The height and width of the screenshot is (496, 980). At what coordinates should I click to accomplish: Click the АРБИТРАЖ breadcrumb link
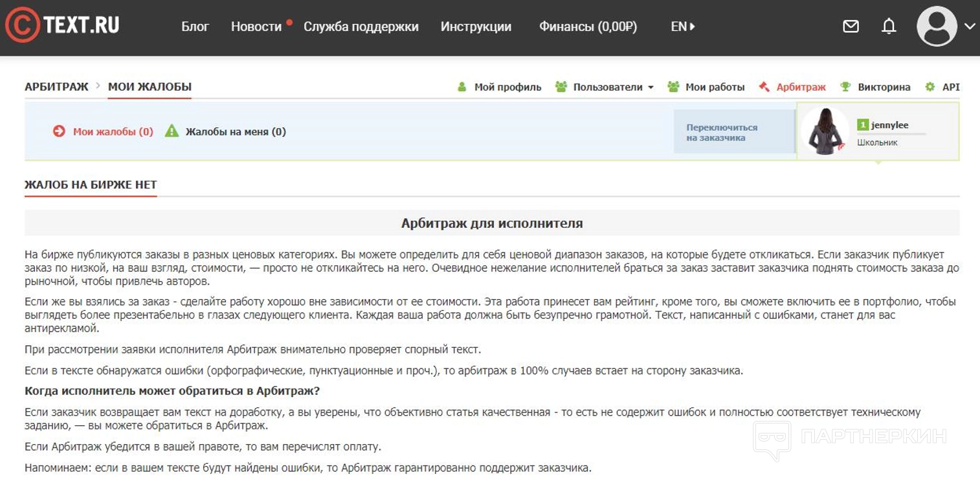pos(56,87)
